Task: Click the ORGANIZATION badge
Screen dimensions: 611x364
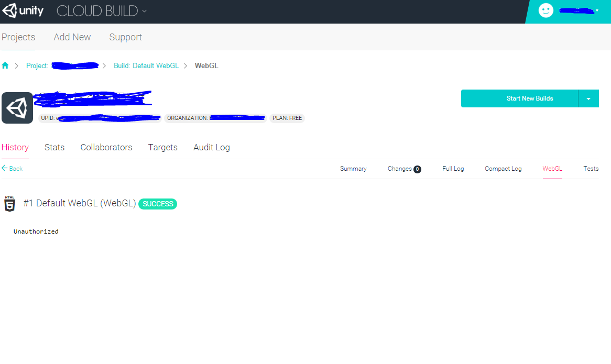Action: pos(215,118)
